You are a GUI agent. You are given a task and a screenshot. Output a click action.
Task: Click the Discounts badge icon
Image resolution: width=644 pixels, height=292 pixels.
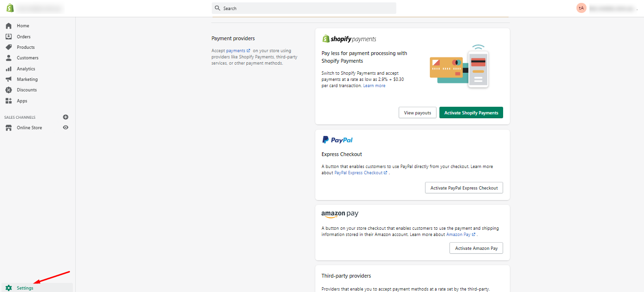click(8, 90)
